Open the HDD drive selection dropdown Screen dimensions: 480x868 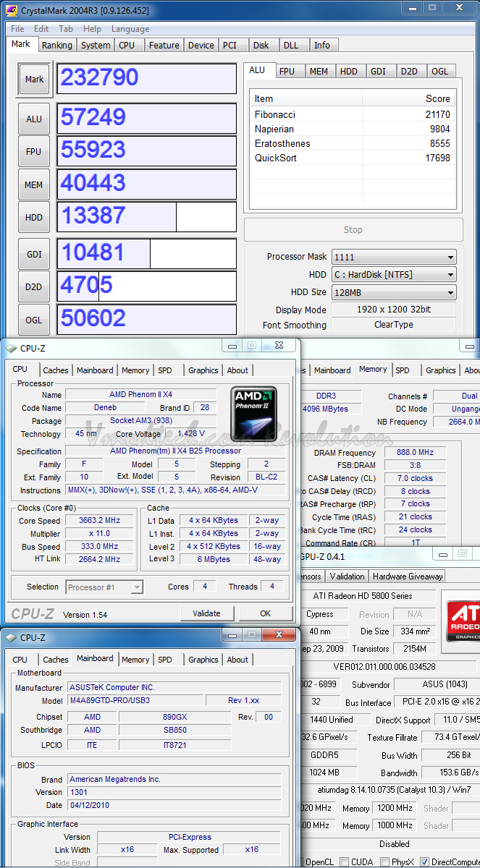(394, 275)
